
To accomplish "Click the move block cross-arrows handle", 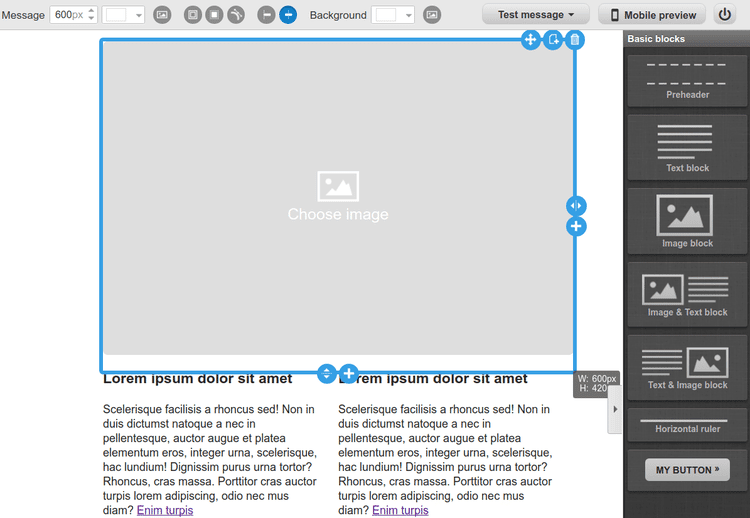I will pos(530,39).
